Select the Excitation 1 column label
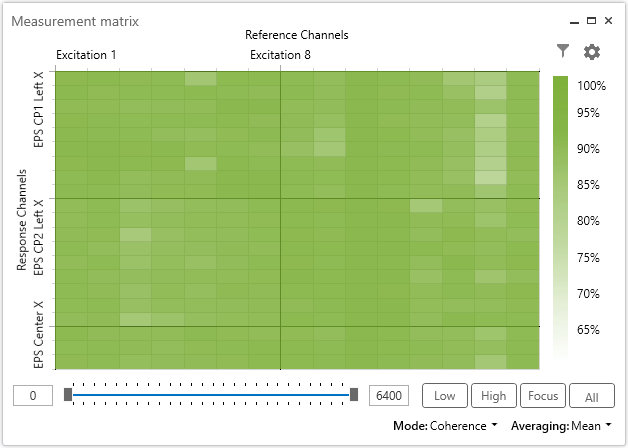 pos(86,55)
